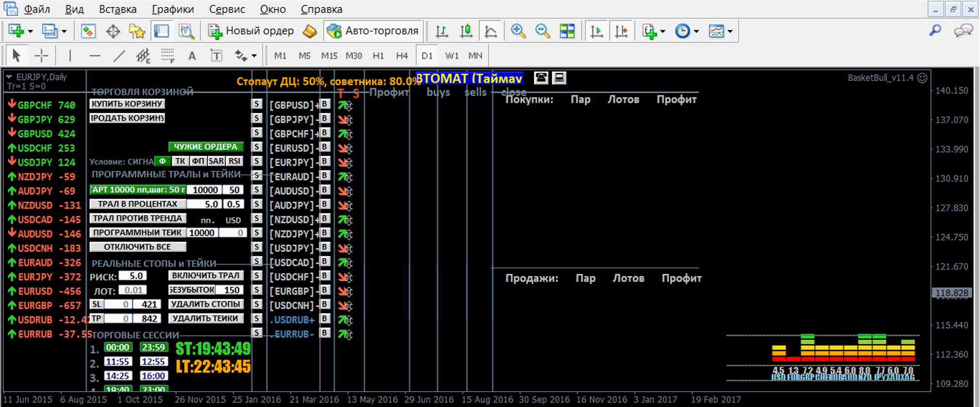Open the periodicity clock dropdown arrow
Image resolution: width=980 pixels, height=407 pixels.
pyautogui.click(x=696, y=31)
